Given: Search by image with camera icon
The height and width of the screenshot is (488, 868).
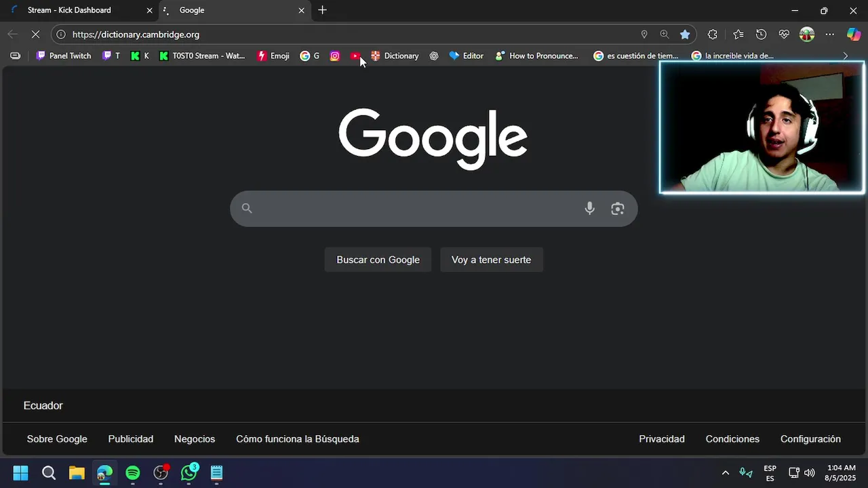Looking at the screenshot, I should point(617,209).
